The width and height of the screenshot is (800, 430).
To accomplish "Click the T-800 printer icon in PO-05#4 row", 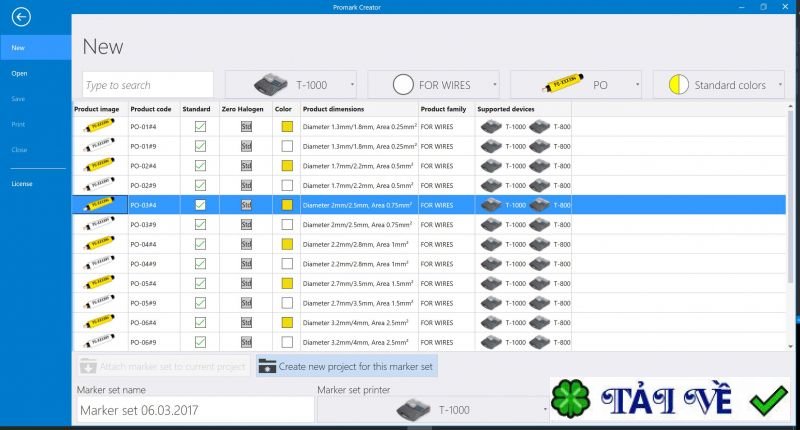I will pyautogui.click(x=539, y=283).
